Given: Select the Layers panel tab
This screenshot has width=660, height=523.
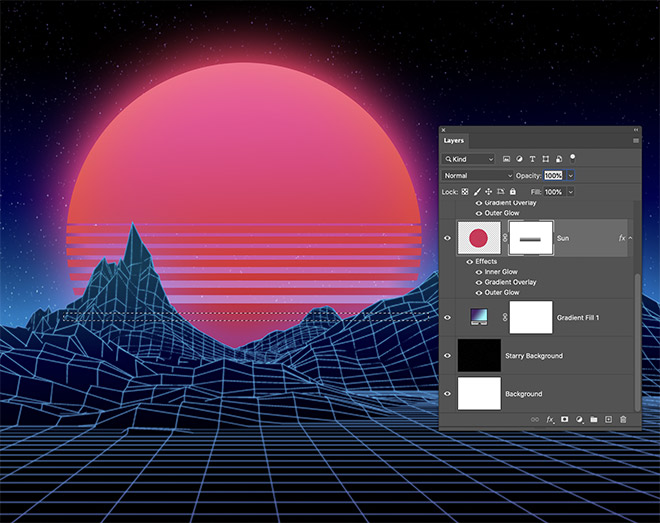Looking at the screenshot, I should [454, 141].
